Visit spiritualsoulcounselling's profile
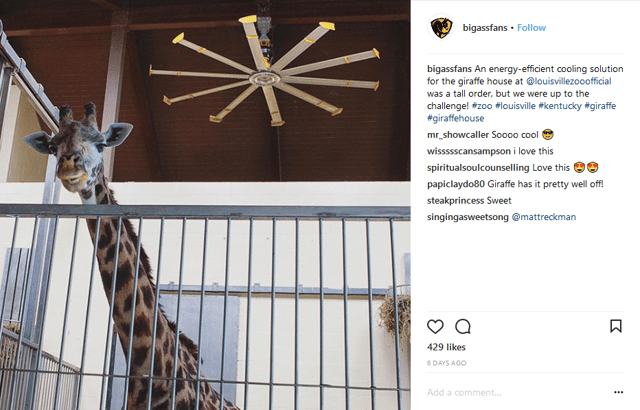 point(478,168)
